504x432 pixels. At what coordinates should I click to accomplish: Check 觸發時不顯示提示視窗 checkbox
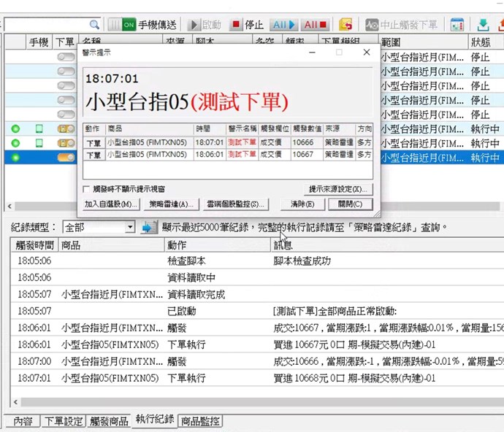tap(87, 189)
